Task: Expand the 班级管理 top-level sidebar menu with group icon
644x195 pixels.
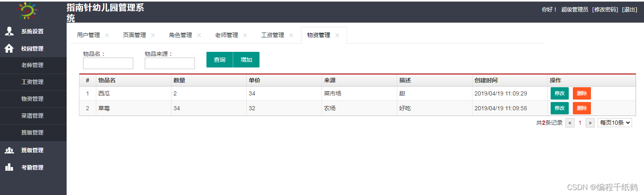Action: (33, 150)
